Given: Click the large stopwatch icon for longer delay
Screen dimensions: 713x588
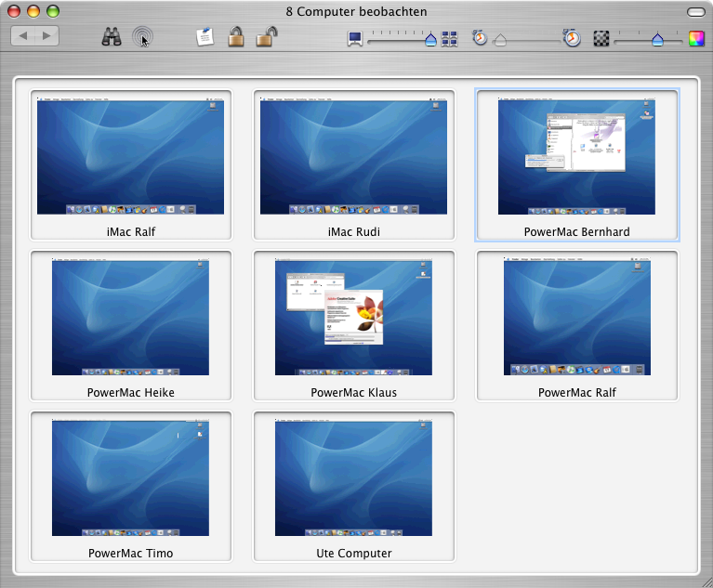Looking at the screenshot, I should (573, 38).
